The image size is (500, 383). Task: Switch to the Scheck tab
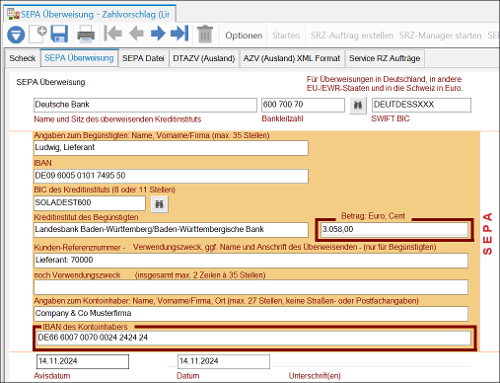tap(22, 58)
